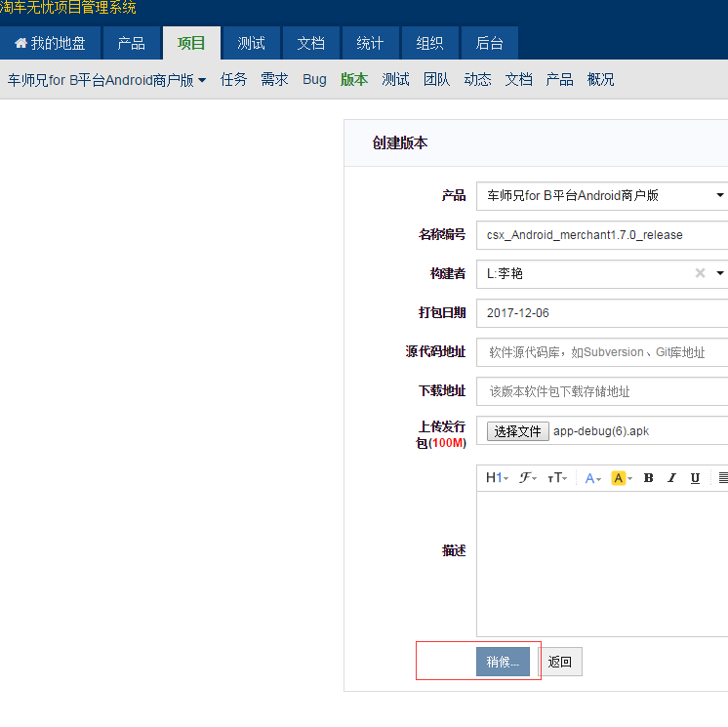
Task: Expand the 构建者 dropdown arrow
Action: coord(719,273)
